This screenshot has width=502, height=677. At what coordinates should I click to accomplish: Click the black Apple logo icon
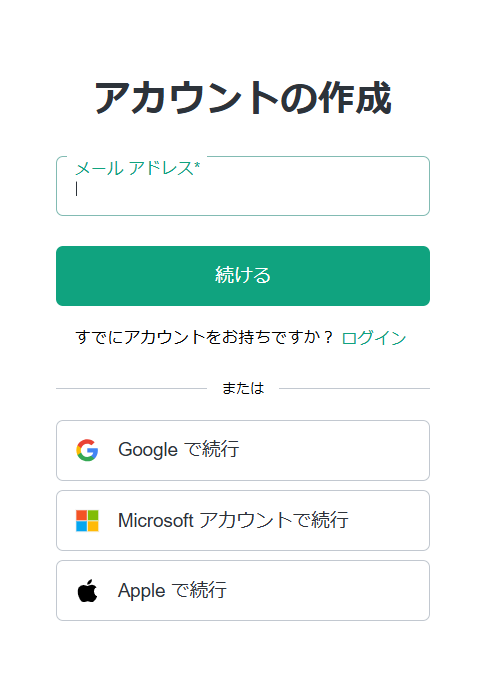pyautogui.click(x=87, y=591)
